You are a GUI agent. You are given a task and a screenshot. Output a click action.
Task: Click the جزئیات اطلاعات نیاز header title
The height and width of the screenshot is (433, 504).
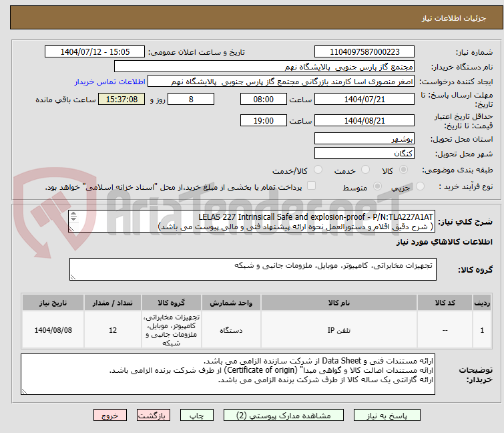(x=453, y=18)
